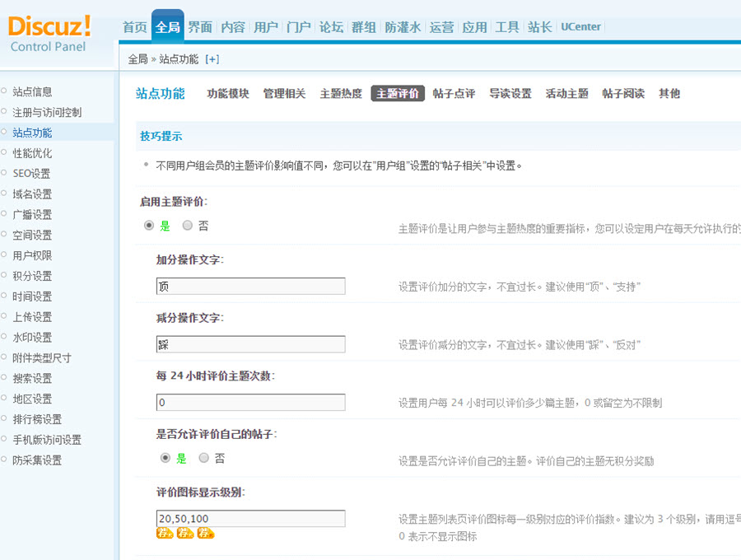Switch to the 主题热度 tab

[x=341, y=94]
